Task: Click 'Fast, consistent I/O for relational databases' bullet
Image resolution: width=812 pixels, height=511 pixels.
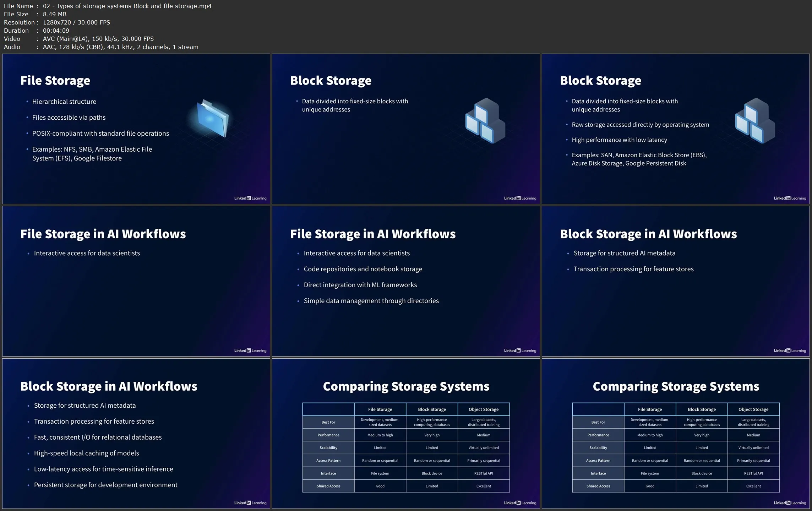Action: [98, 437]
